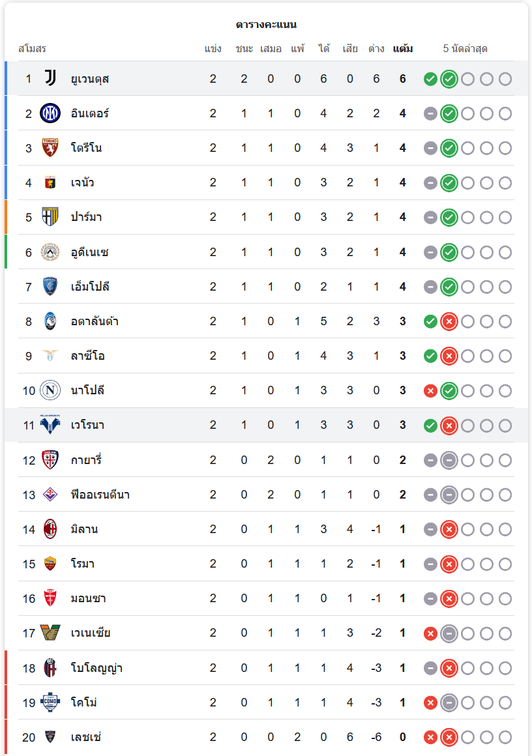Click Napoli's first red loss indicator
Viewport: 532px width, 756px height.
[x=430, y=390]
